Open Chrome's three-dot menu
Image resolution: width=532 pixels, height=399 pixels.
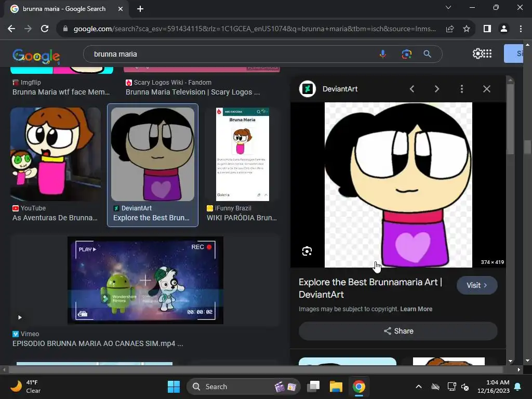pyautogui.click(x=521, y=29)
